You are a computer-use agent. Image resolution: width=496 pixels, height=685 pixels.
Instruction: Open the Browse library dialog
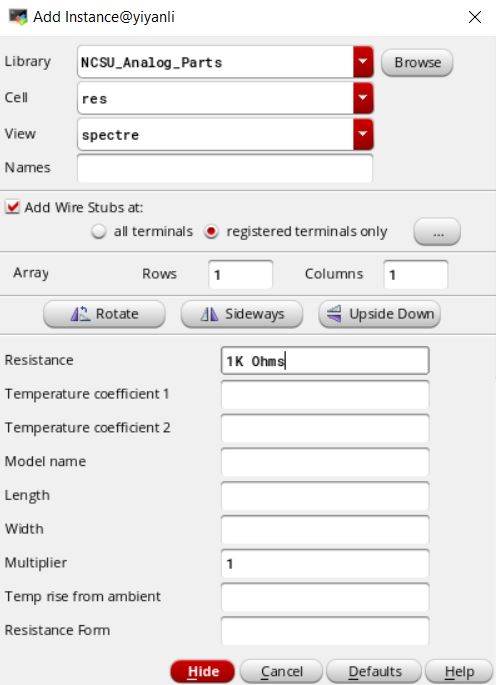tap(417, 62)
